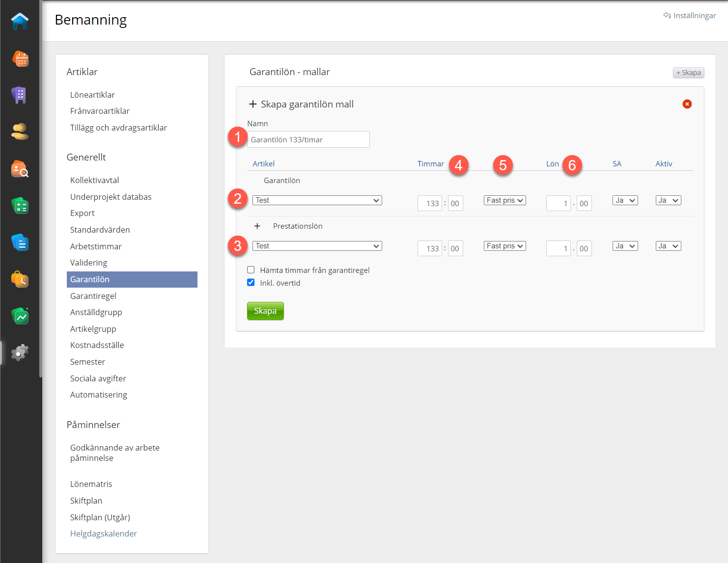This screenshot has height=563, width=728.
Task: Click the purple building icon
Action: pos(20,95)
